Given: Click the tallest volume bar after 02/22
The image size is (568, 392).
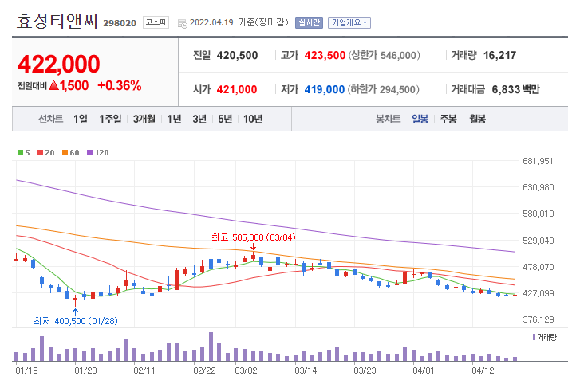Looking at the screenshot, I should point(211,347).
